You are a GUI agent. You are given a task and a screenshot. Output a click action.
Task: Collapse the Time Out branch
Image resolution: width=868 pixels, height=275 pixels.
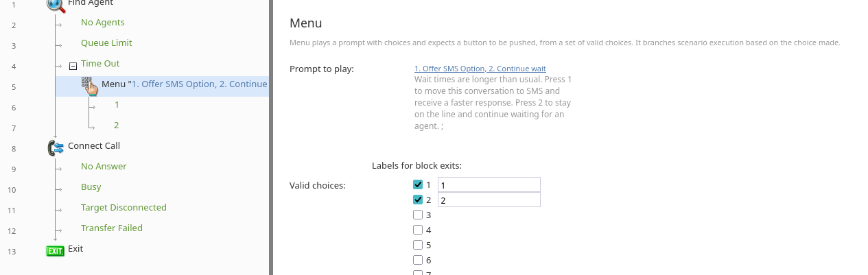click(73, 66)
